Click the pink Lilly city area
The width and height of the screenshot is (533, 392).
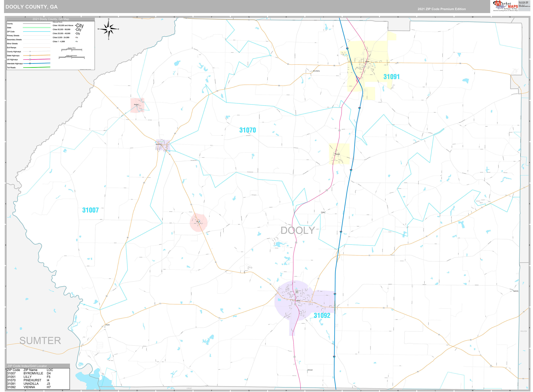pyautogui.click(x=199, y=222)
